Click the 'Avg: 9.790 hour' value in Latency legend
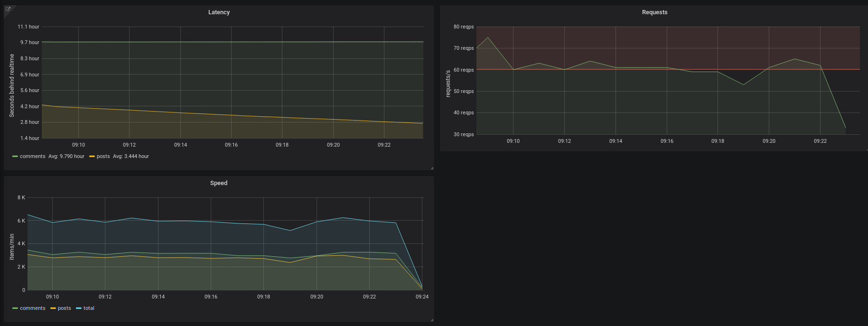868x326 pixels. (x=66, y=156)
